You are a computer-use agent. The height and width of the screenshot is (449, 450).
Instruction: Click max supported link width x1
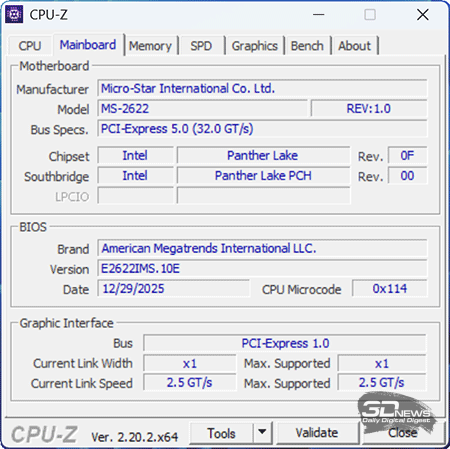pyautogui.click(x=382, y=363)
